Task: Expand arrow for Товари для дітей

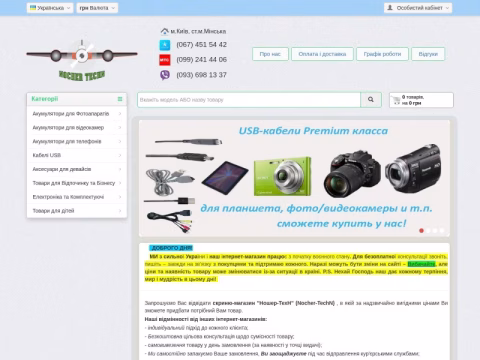Action: tap(120, 211)
